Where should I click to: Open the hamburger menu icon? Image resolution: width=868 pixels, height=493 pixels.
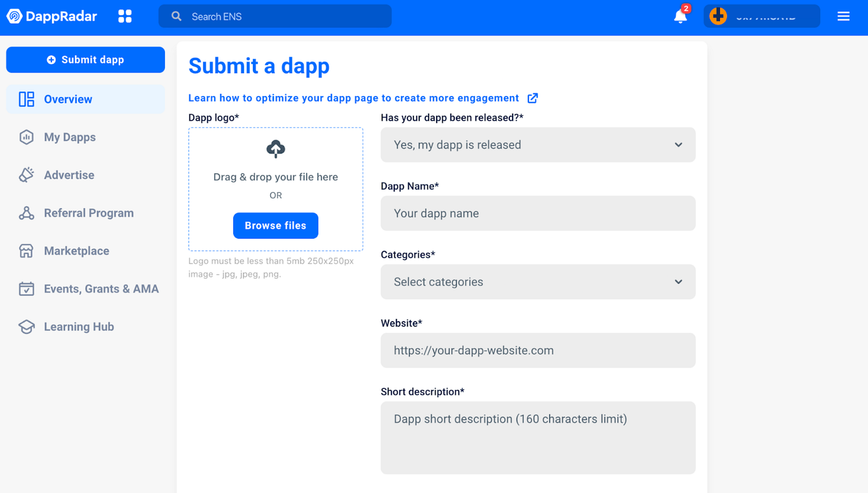[843, 16]
